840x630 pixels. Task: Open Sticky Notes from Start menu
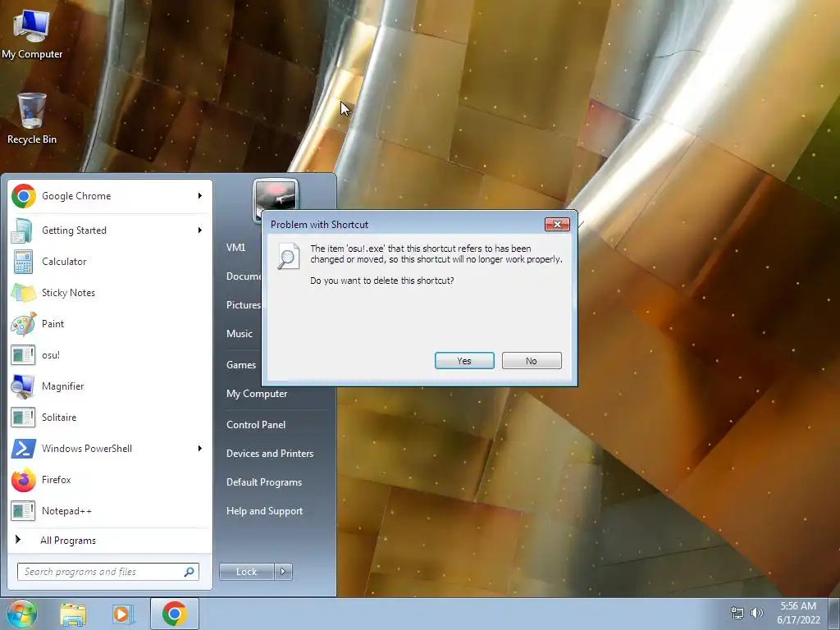[110, 293]
